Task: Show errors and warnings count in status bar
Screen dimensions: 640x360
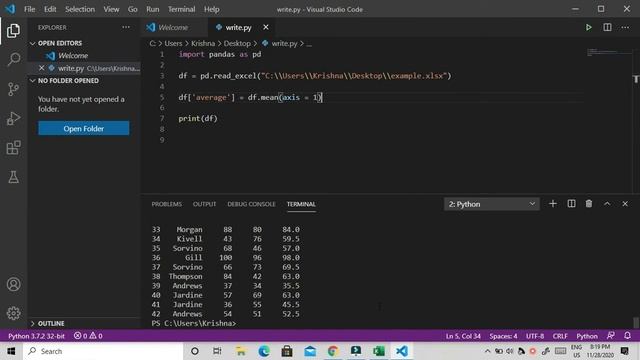Action: 88,336
